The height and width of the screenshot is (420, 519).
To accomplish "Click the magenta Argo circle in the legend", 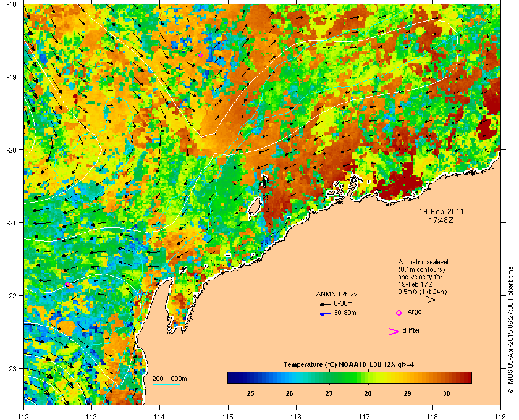I will [399, 313].
